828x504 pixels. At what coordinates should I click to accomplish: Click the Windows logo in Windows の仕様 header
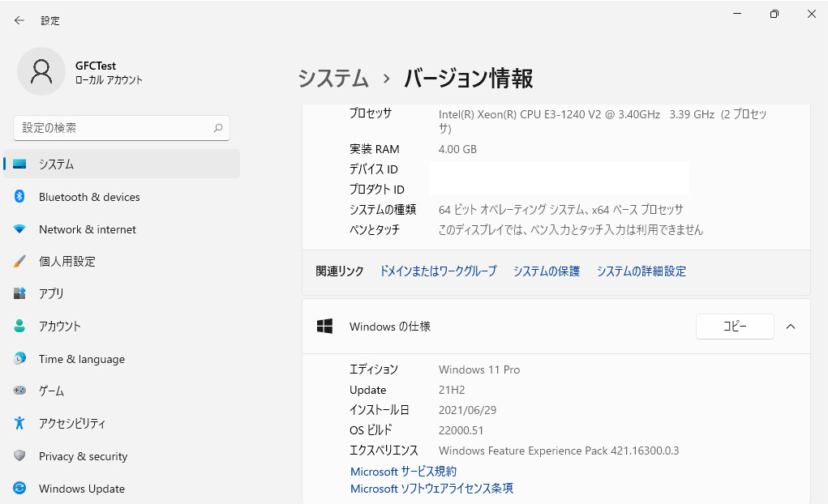pos(324,327)
